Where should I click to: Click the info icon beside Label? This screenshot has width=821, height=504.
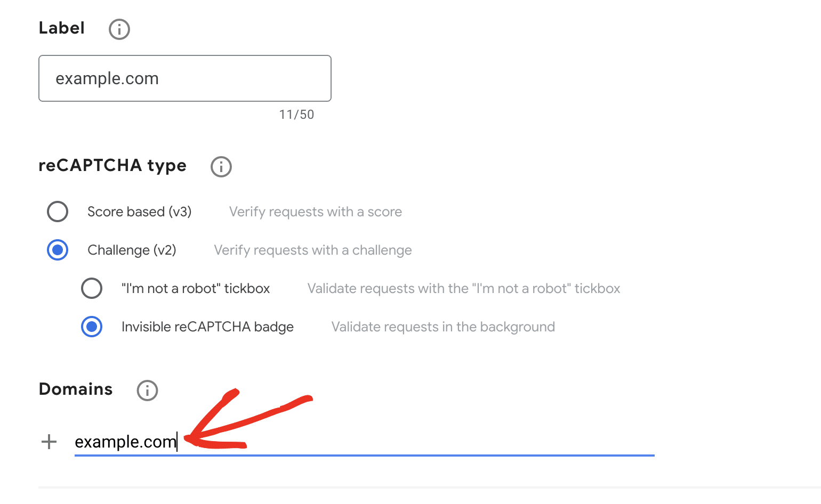(x=119, y=29)
